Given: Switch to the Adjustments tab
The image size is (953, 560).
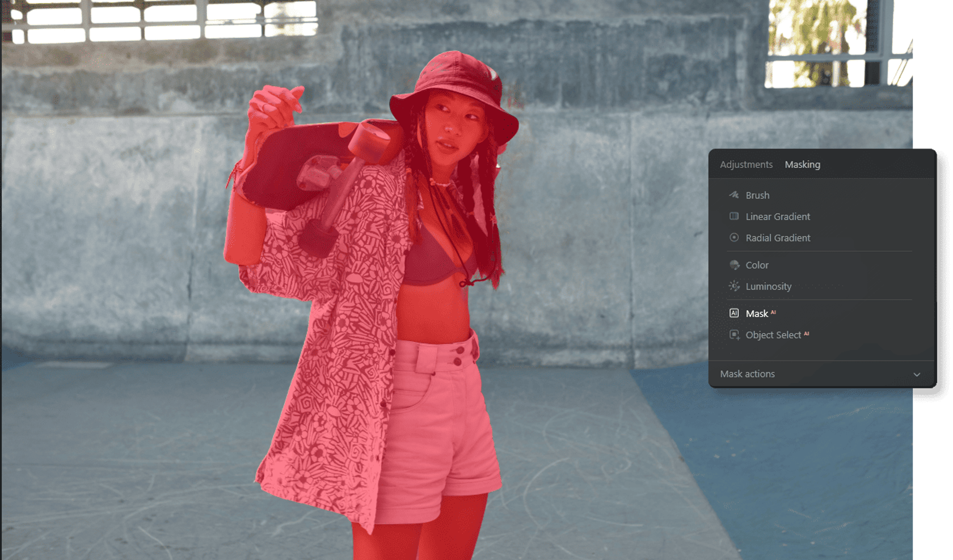Looking at the screenshot, I should point(746,164).
